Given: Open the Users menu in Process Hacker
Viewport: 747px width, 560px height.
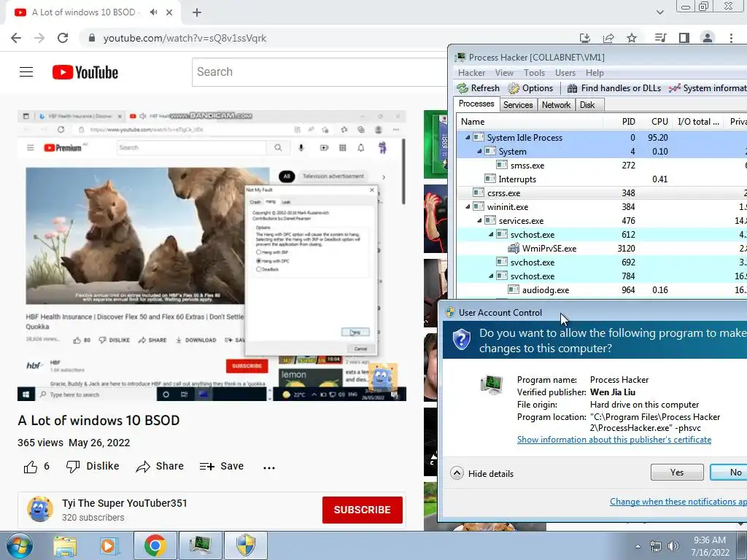Looking at the screenshot, I should coord(565,73).
